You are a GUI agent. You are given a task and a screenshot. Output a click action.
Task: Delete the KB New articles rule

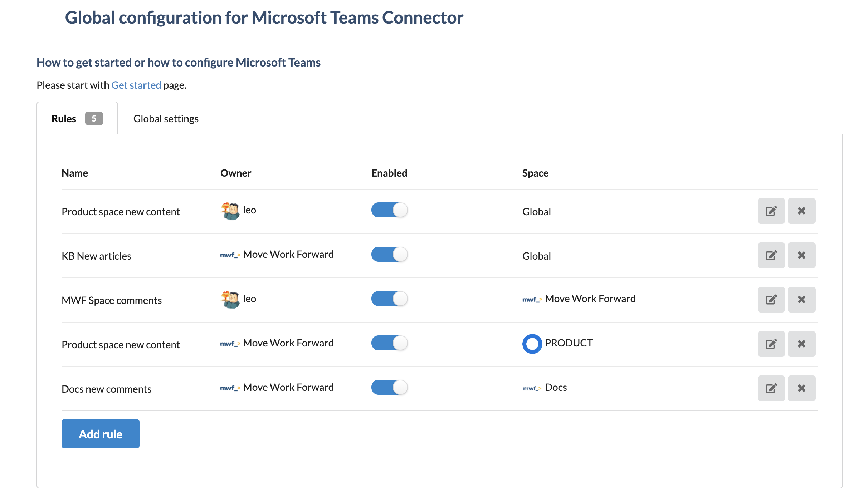point(801,255)
